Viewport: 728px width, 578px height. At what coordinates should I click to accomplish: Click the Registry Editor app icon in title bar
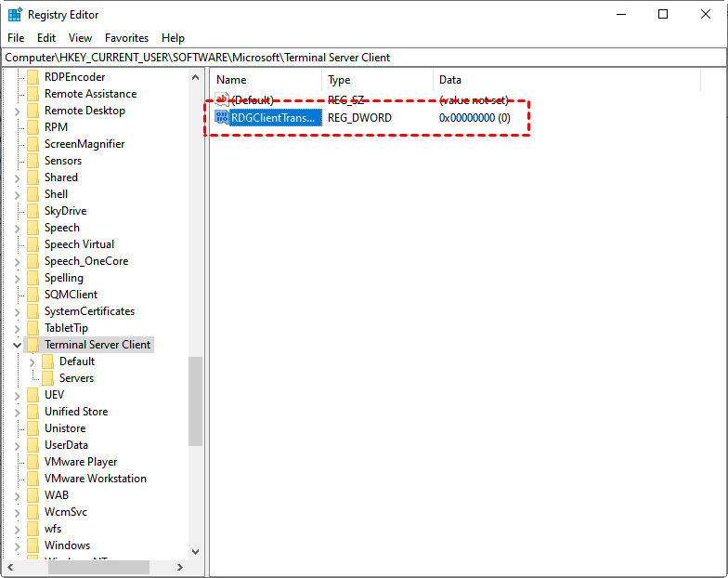coord(15,15)
